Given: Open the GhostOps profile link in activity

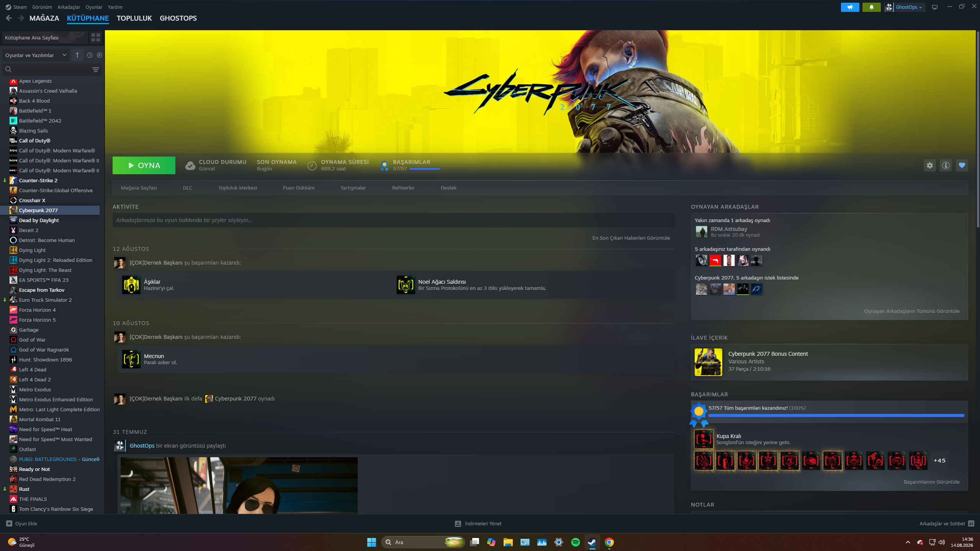Looking at the screenshot, I should [x=142, y=446].
